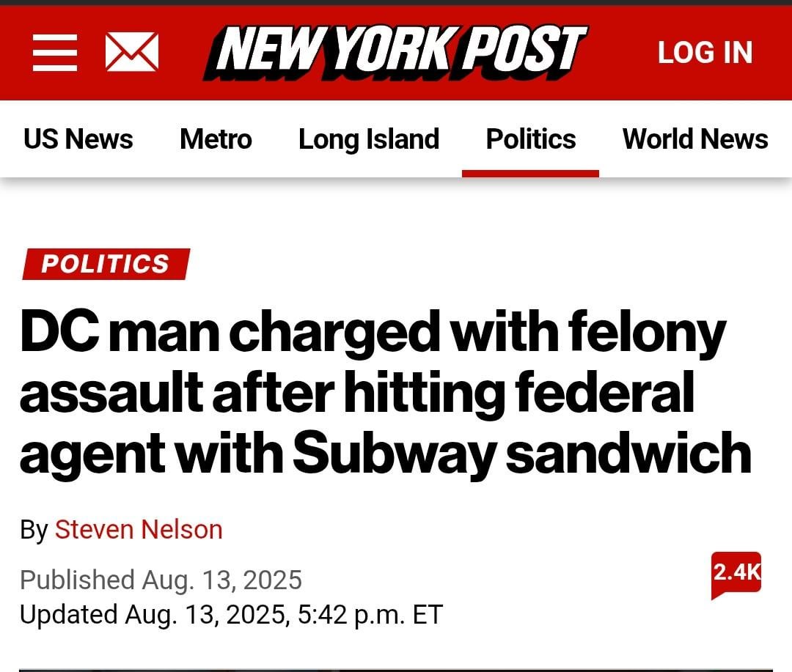The width and height of the screenshot is (792, 672).
Task: Open the hamburger menu icon
Action: (54, 53)
